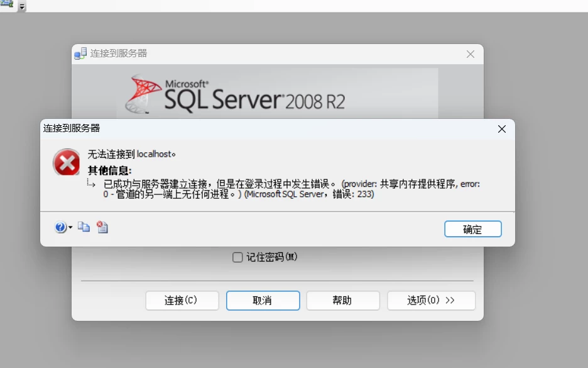Image resolution: width=588 pixels, height=368 pixels.
Task: Click the connect icon in top-left toolbar
Action: click(x=7, y=5)
